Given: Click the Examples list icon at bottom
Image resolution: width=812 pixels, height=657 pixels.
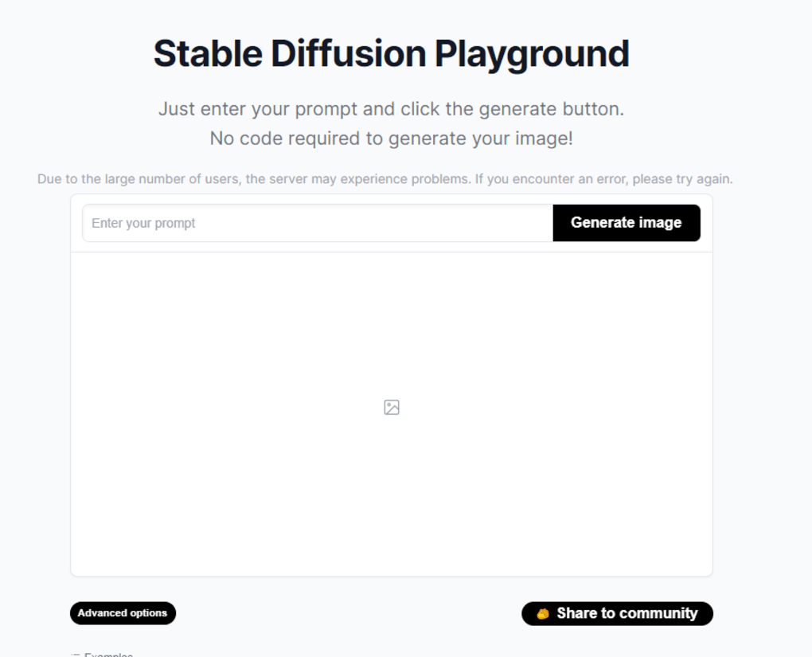Looking at the screenshot, I should coord(74,653).
